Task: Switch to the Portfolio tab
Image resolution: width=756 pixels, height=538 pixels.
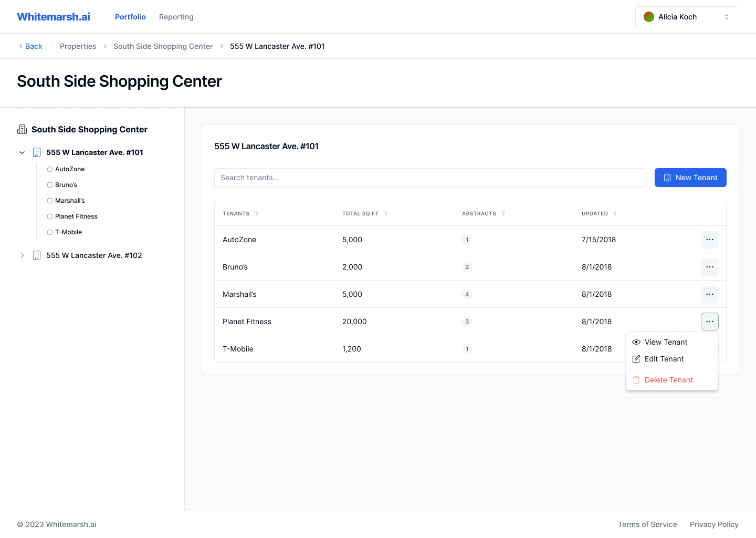Action: click(x=130, y=17)
